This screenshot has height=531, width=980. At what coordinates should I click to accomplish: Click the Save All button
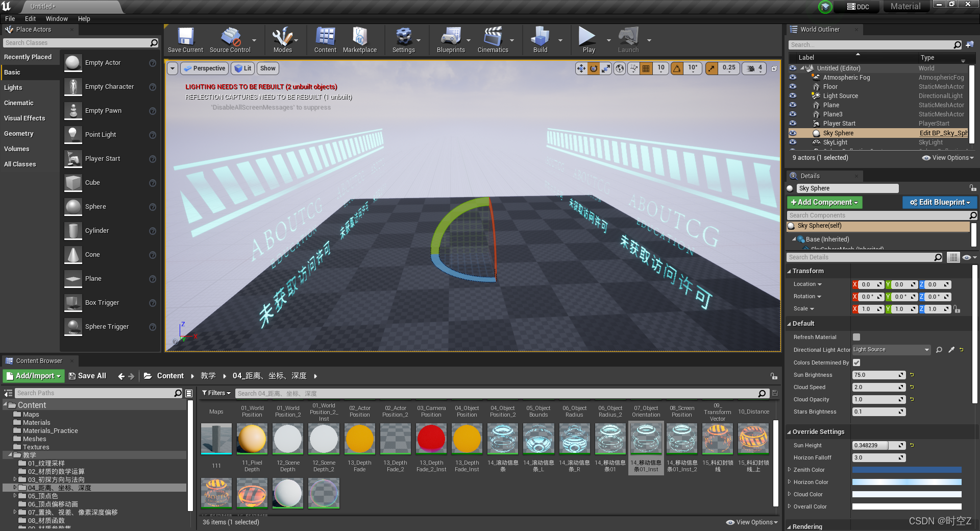point(87,376)
